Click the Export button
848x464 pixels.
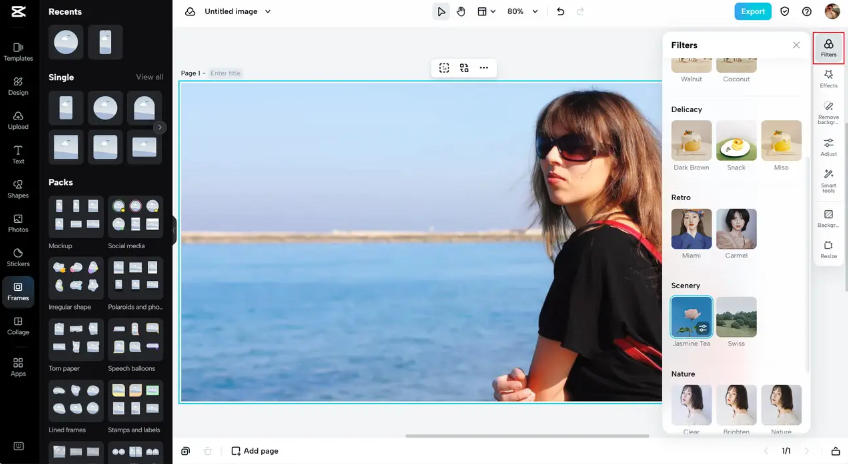[x=753, y=11]
